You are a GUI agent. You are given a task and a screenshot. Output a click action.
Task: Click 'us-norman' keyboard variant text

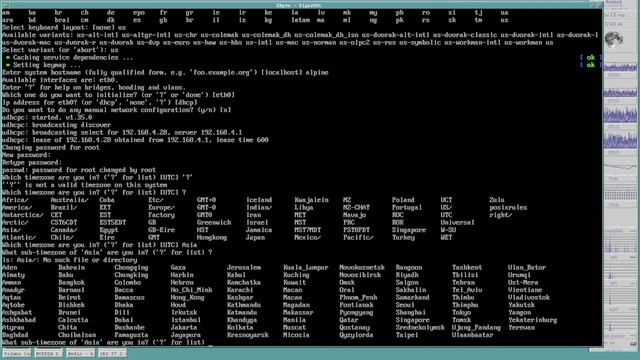tap(320, 42)
